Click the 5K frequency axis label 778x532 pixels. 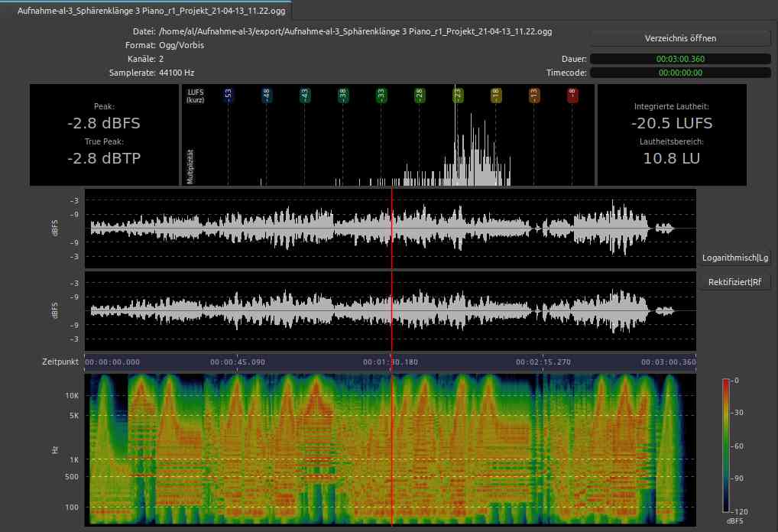pos(74,416)
